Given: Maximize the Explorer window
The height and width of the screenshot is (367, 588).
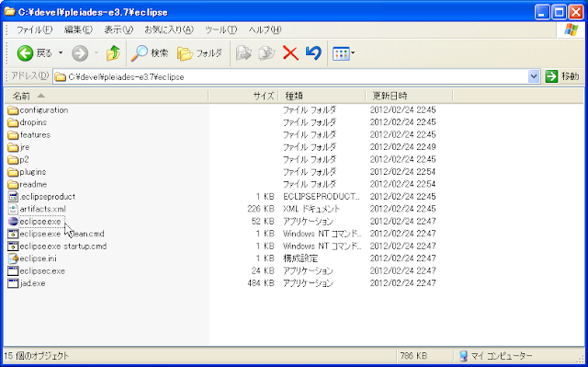Looking at the screenshot, I should (x=560, y=12).
